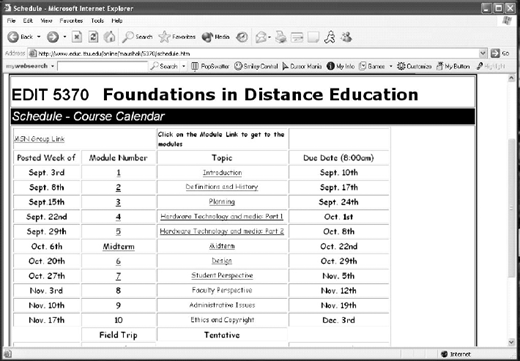The height and width of the screenshot is (361, 520).
Task: Open the File menu
Action: 11,21
